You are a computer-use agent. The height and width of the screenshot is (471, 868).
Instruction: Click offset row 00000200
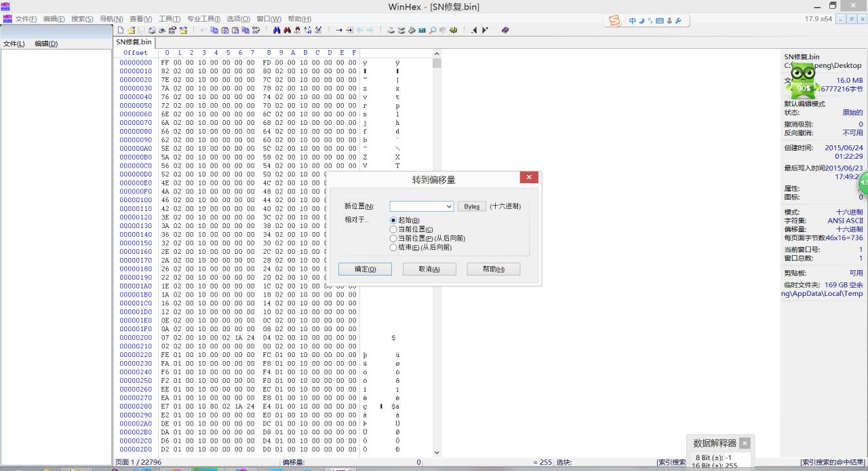click(x=136, y=337)
